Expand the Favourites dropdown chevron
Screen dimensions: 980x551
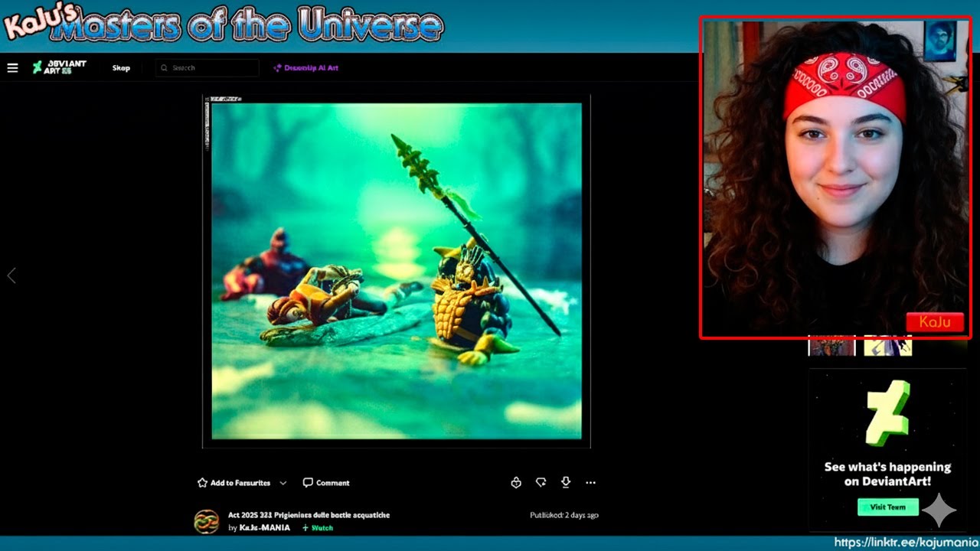(x=283, y=483)
